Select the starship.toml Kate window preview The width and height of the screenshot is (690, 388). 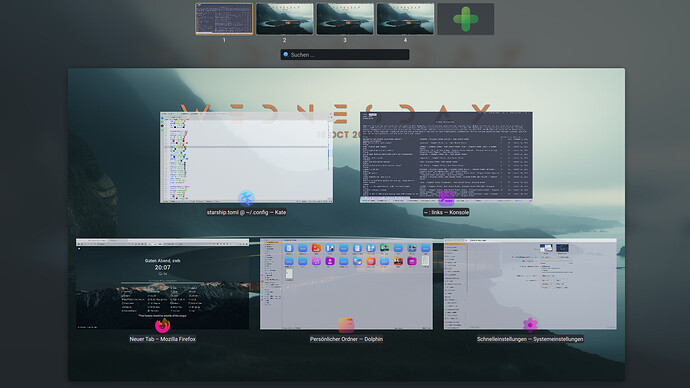pos(246,157)
